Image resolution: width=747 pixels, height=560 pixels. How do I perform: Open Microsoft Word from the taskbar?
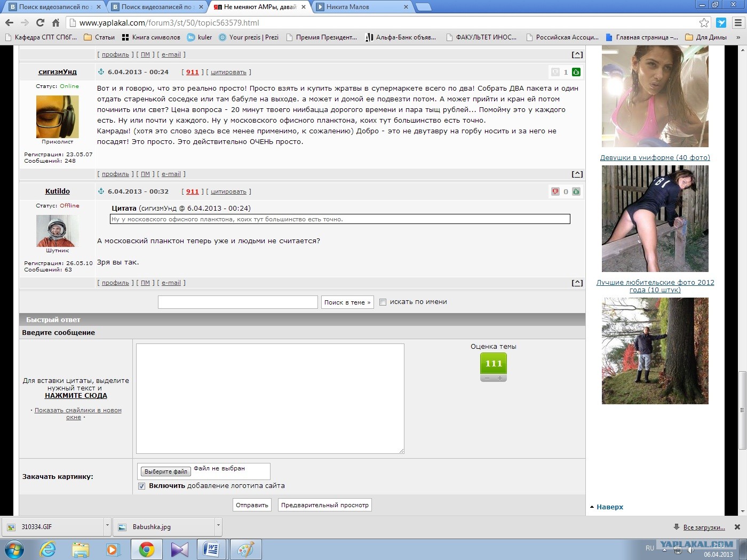coord(212,549)
